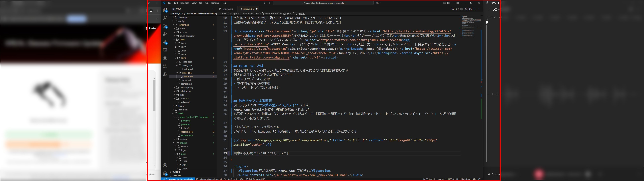The width and height of the screenshot is (644, 181).
Task: Toggle the secondary side bar visibility
Action: tap(457, 3)
